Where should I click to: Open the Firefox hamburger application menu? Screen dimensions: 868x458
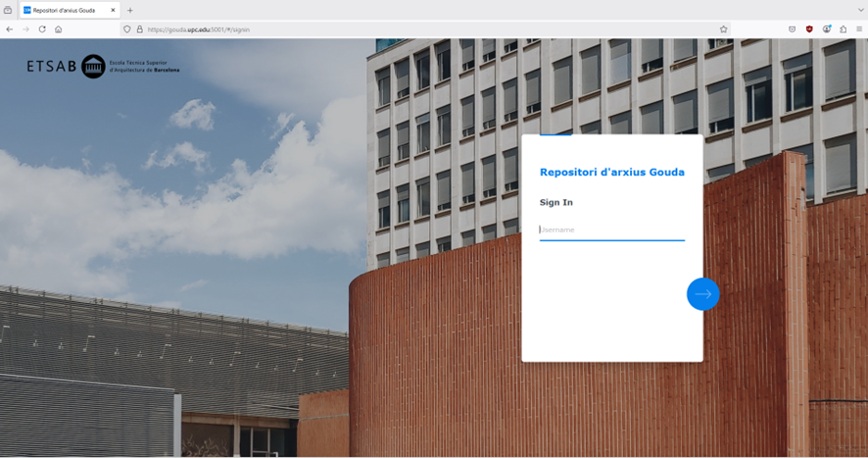(x=859, y=29)
